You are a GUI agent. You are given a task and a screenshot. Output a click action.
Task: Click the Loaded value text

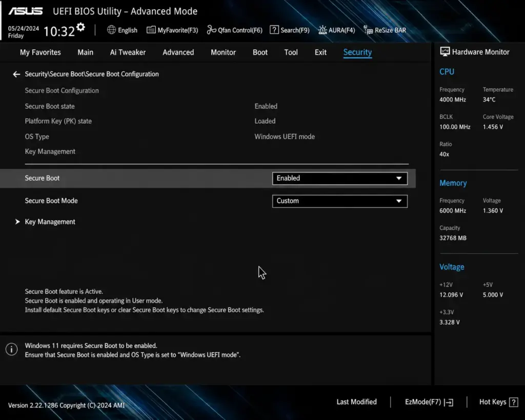[265, 121]
